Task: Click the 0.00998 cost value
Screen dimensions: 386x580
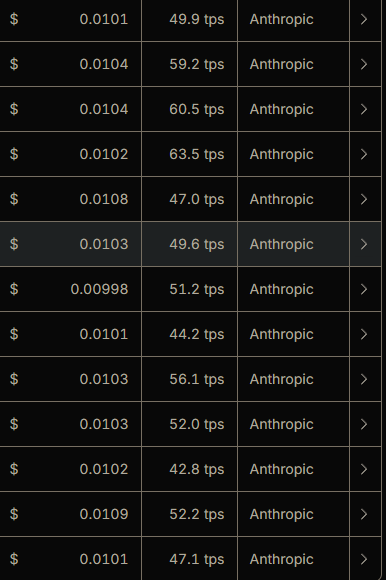Action: tap(99, 289)
